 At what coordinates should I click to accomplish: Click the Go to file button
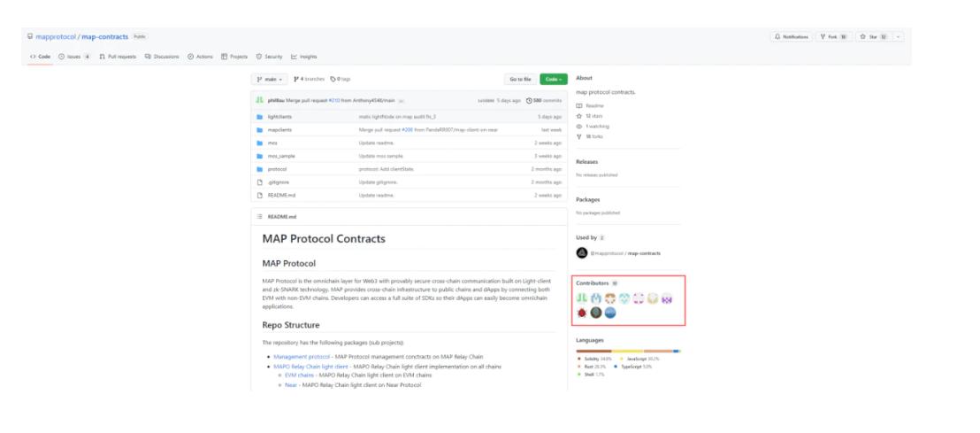click(519, 80)
